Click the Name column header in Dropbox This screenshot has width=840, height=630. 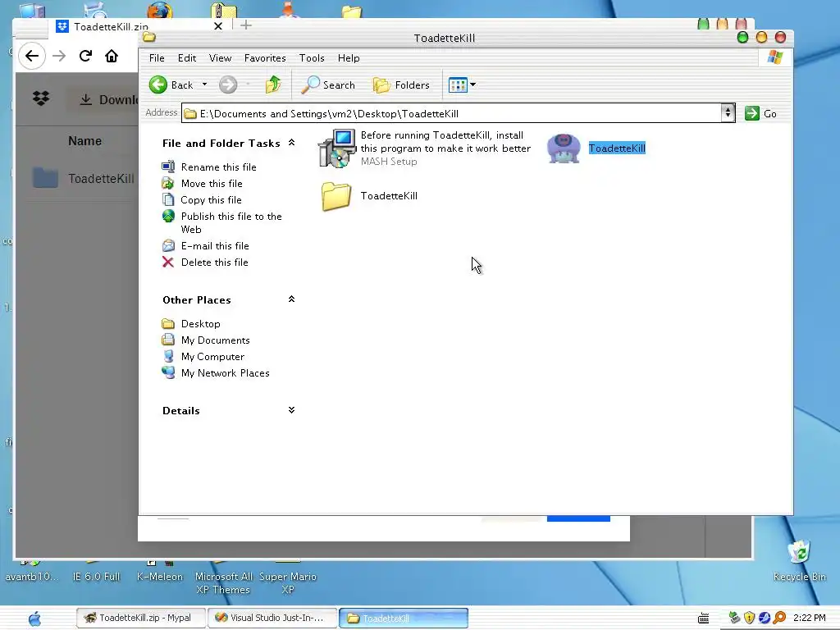pyautogui.click(x=84, y=141)
